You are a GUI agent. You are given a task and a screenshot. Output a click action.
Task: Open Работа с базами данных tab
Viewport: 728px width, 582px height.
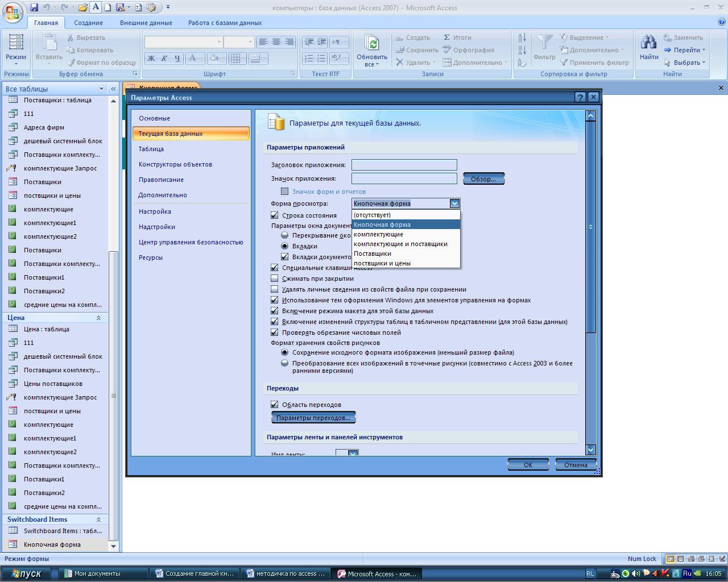click(x=225, y=23)
